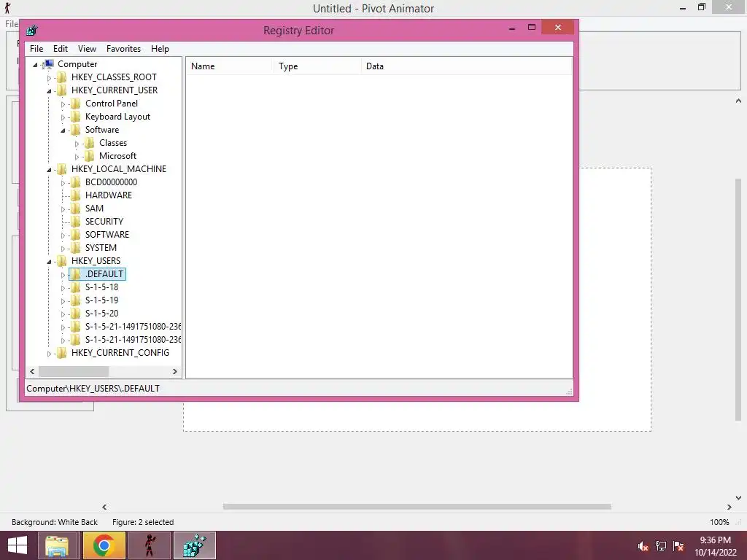Click the Action Center flag icon
747x560 pixels.
[x=678, y=546]
